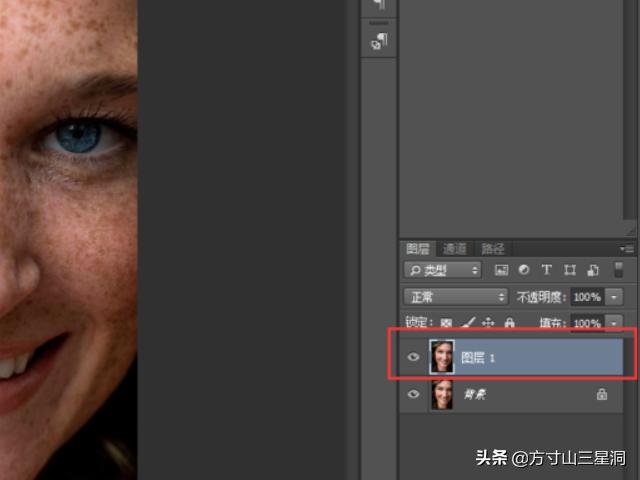Click the 填充 100% value field

tap(587, 323)
